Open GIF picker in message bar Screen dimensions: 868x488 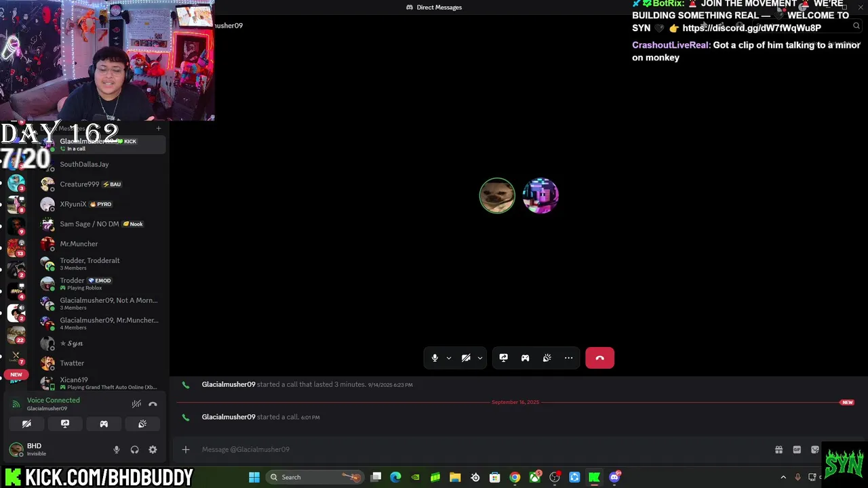coord(797,449)
